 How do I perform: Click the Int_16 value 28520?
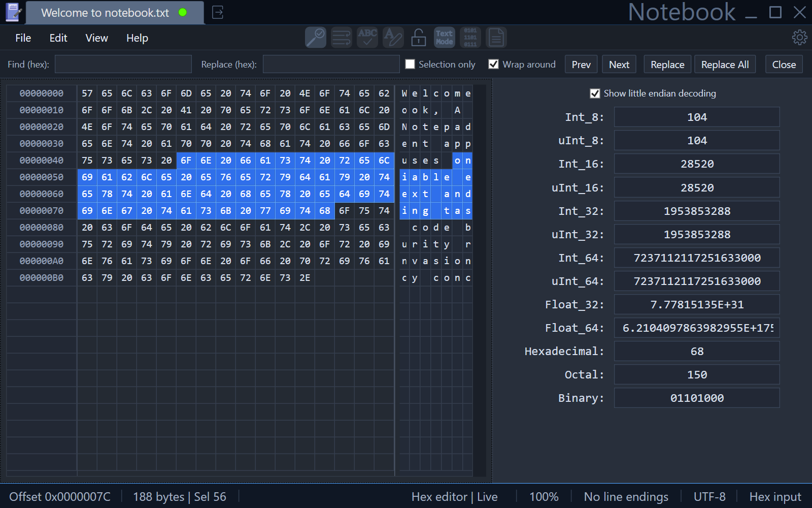coord(697,164)
